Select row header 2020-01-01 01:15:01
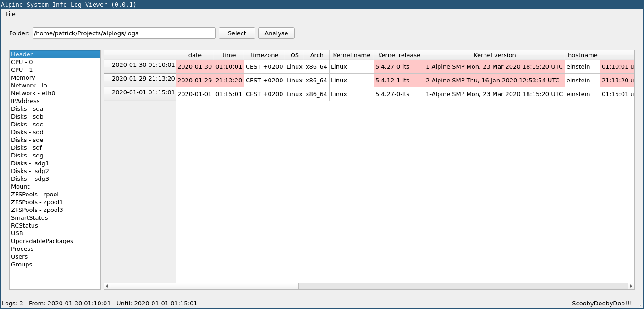The width and height of the screenshot is (644, 309). (x=140, y=94)
